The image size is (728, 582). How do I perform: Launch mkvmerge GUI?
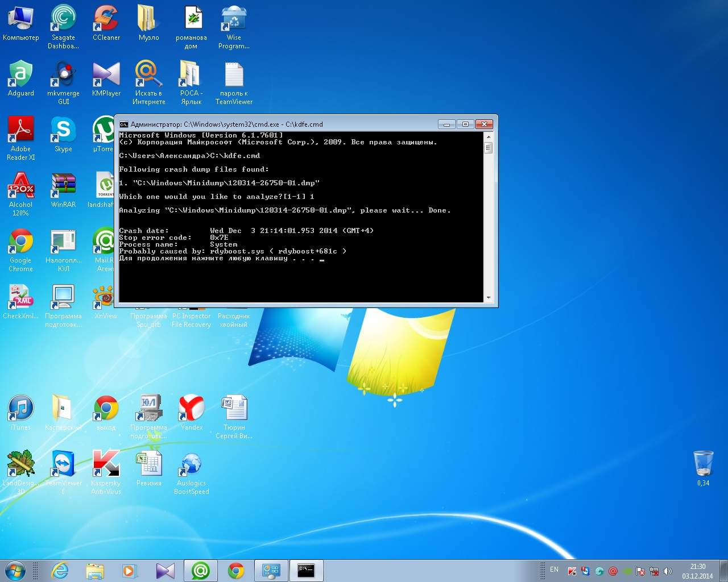pyautogui.click(x=63, y=82)
